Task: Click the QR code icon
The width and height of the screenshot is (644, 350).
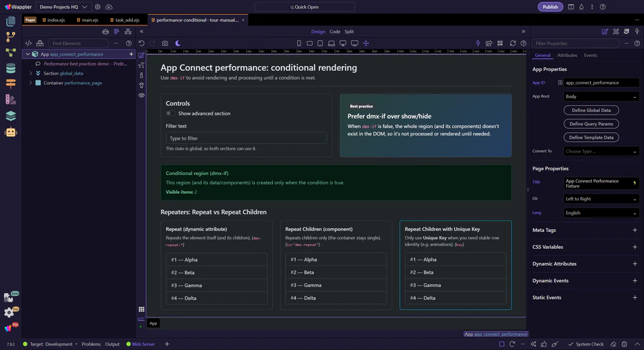Action: pyautogui.click(x=500, y=43)
